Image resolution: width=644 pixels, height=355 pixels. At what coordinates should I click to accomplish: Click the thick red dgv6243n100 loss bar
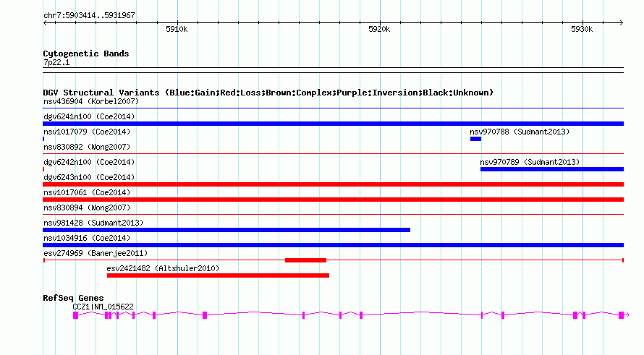[333, 184]
